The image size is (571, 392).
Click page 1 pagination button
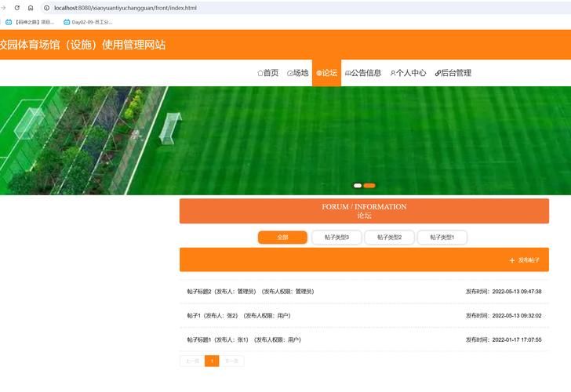point(212,361)
